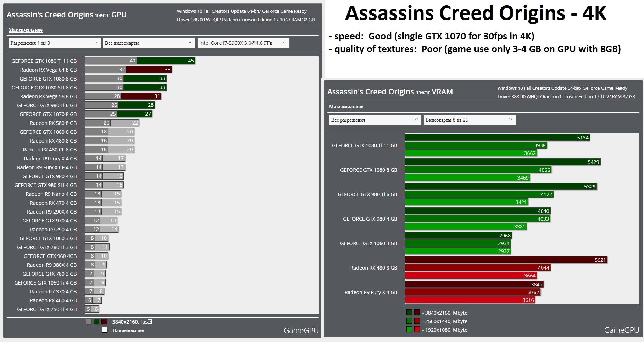The image size is (644, 342).
Task: Click the white 'Наименование' legend box
Action: point(105,330)
